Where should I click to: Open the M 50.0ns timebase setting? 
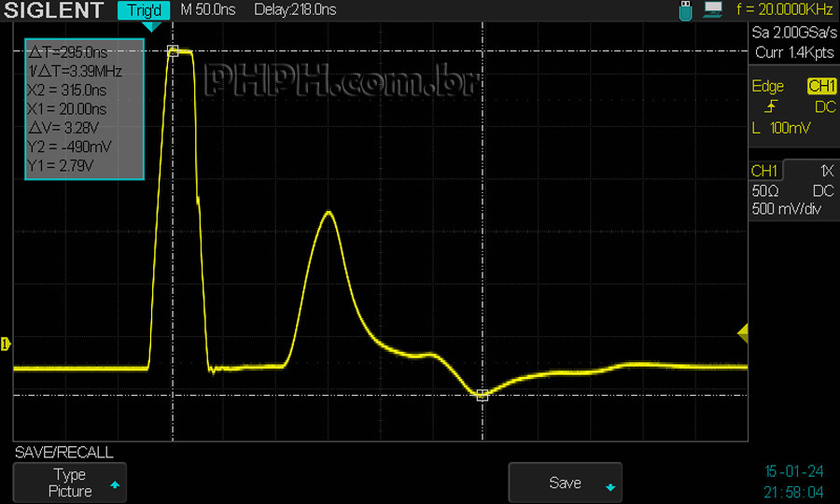pyautogui.click(x=208, y=10)
